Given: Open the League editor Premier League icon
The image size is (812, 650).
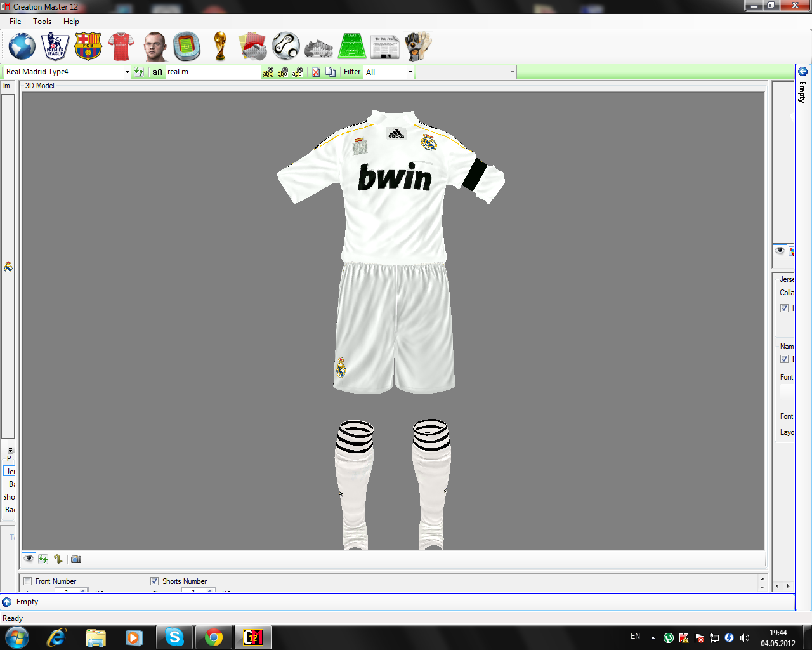Looking at the screenshot, I should [x=55, y=46].
